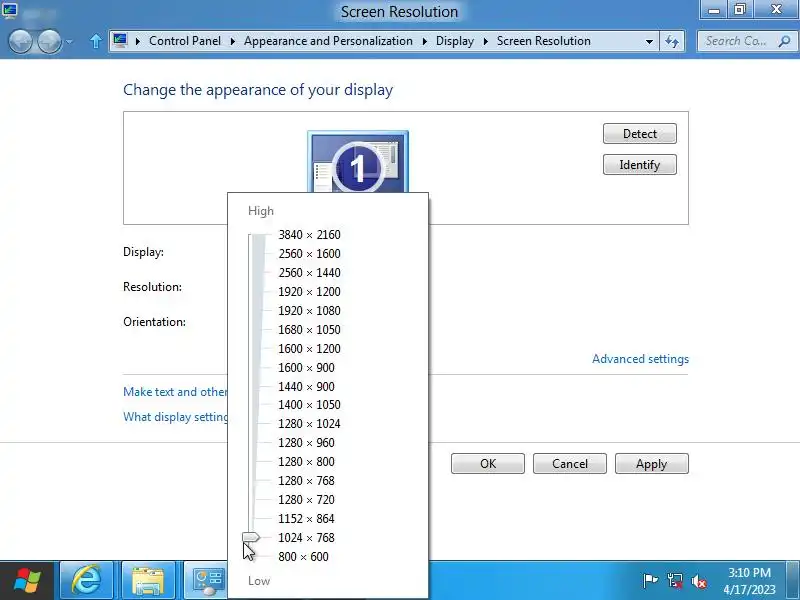Choose the 1280 × 960 resolution

click(306, 443)
